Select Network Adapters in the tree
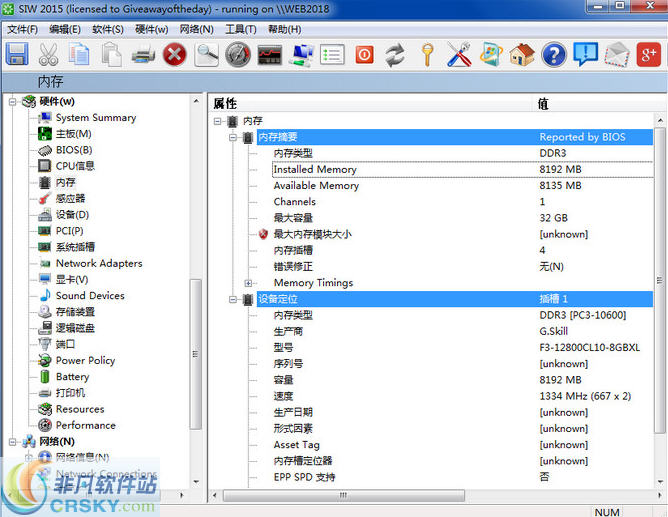This screenshot has height=517, width=668. click(x=99, y=263)
